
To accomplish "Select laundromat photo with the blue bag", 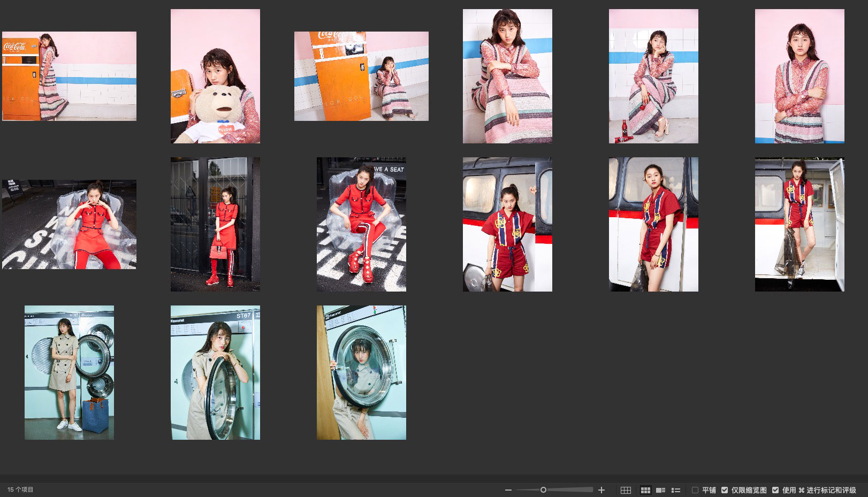I will coord(69,372).
